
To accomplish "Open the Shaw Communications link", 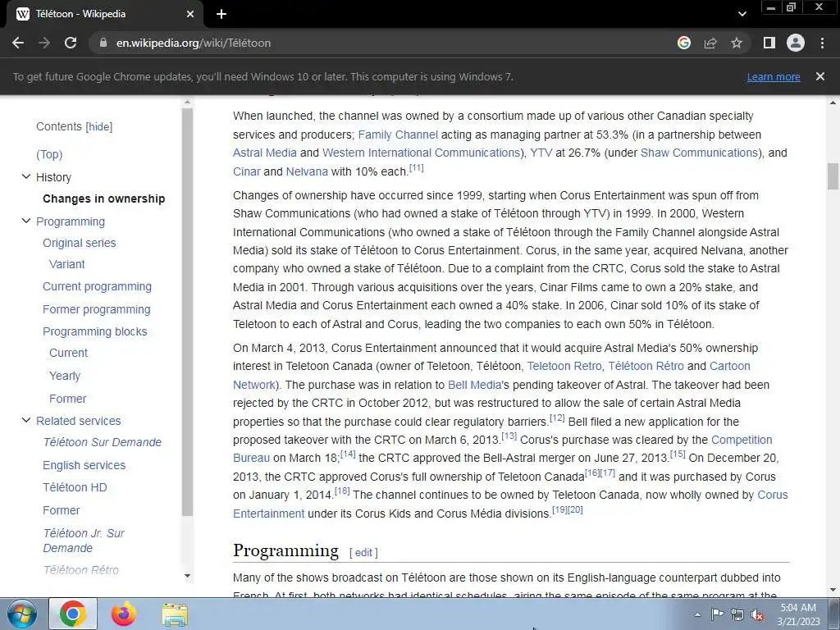I will pos(699,153).
